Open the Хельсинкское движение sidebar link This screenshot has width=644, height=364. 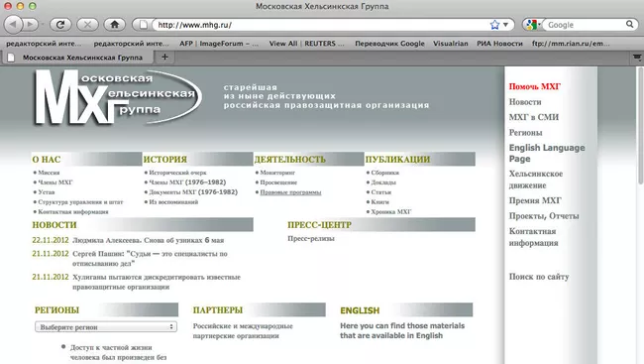536,179
